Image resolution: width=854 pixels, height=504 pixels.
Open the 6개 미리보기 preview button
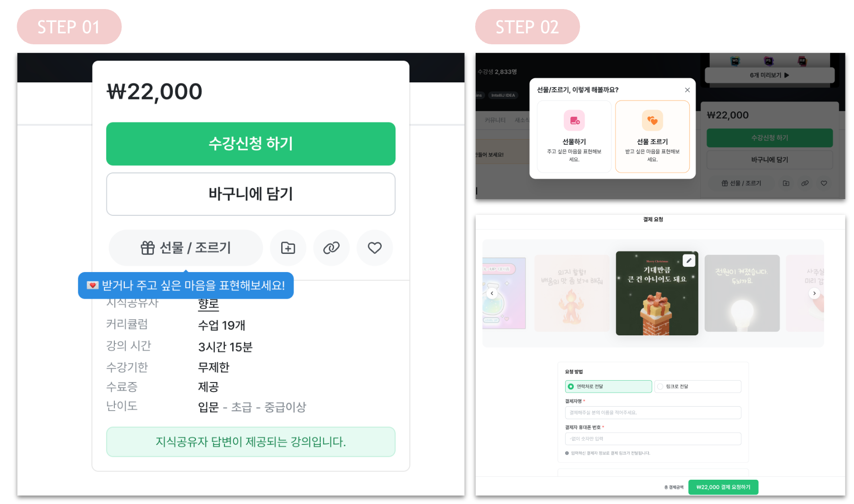[770, 75]
